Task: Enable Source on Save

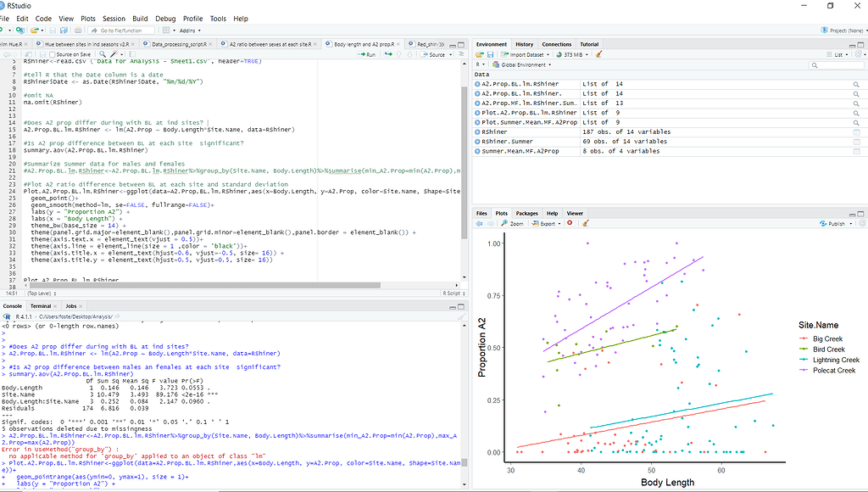Action: click(x=53, y=53)
